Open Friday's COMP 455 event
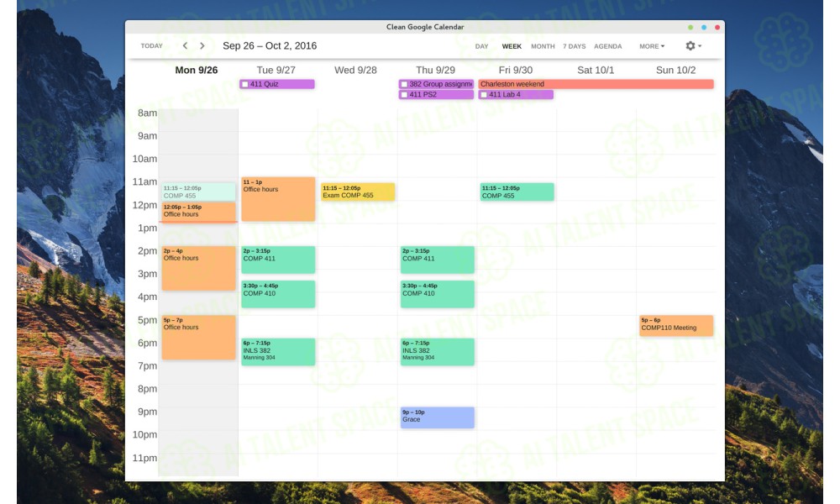The height and width of the screenshot is (504, 840). 517,192
